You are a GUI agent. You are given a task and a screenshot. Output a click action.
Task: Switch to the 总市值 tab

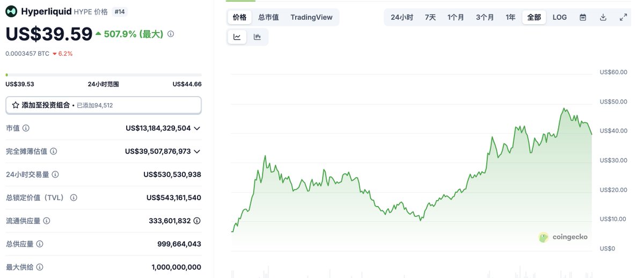coord(268,17)
